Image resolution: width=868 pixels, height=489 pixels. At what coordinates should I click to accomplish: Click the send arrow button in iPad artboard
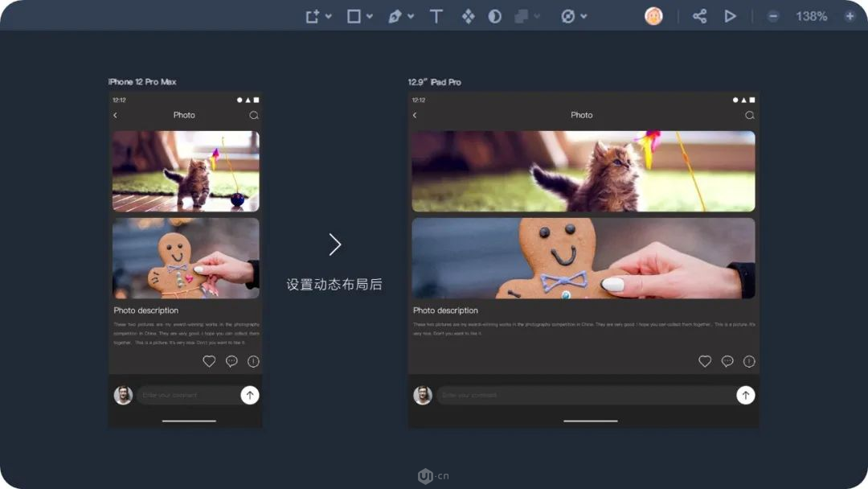pyautogui.click(x=746, y=395)
